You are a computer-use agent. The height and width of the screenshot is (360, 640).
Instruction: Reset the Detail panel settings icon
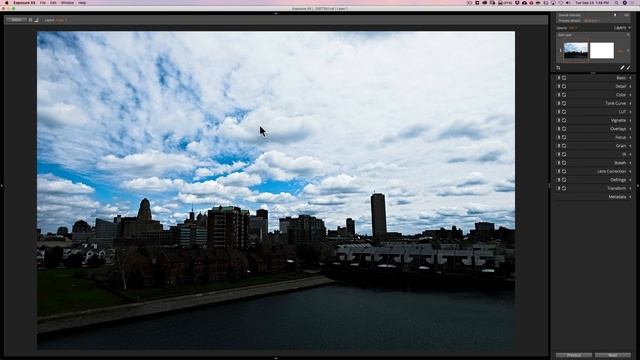[x=564, y=86]
